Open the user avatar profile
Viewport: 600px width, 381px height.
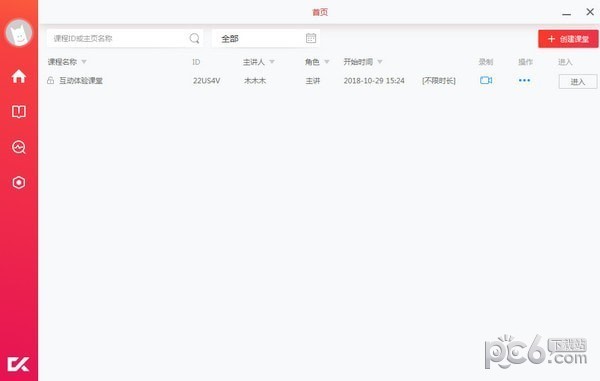click(18, 33)
